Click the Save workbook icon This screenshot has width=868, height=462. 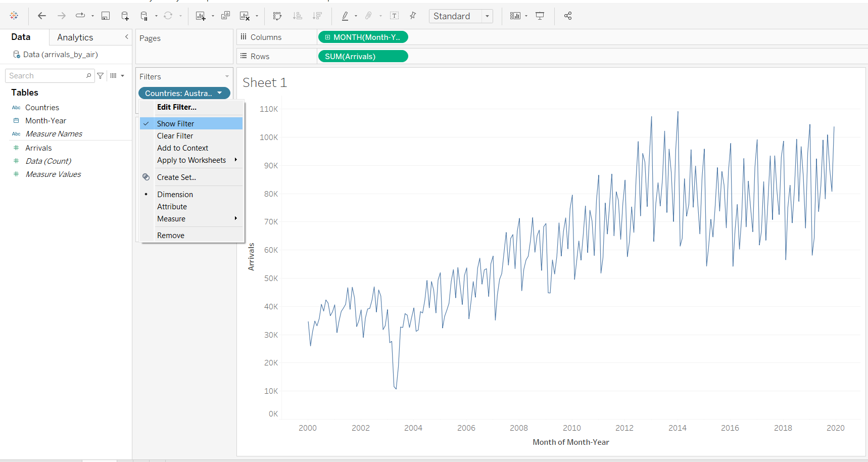tap(105, 16)
